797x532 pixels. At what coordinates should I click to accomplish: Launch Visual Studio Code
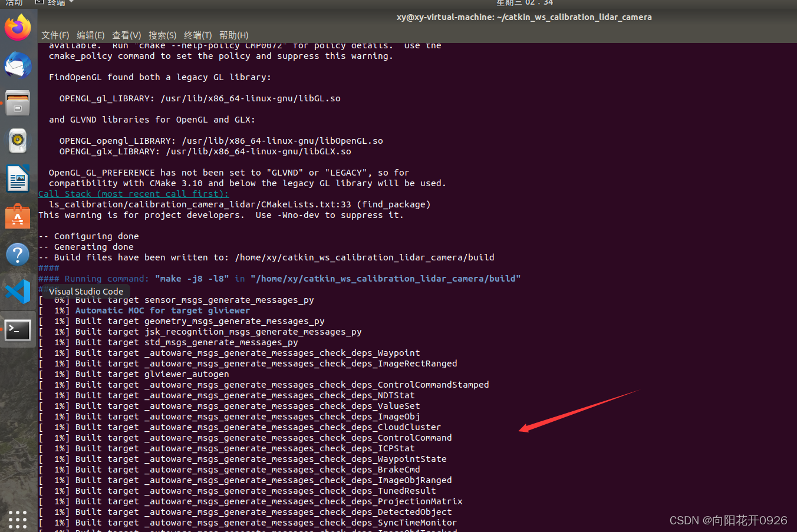click(18, 292)
